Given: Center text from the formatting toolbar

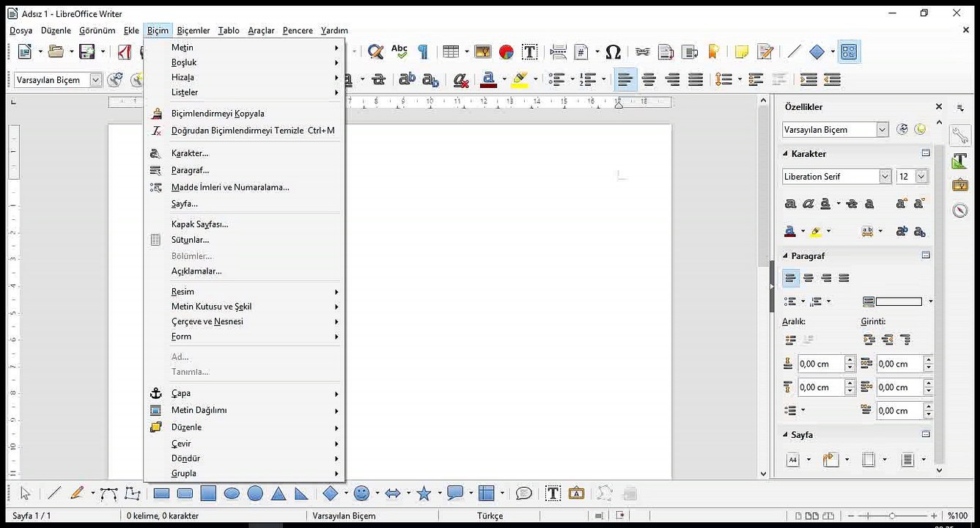Looking at the screenshot, I should 649,79.
